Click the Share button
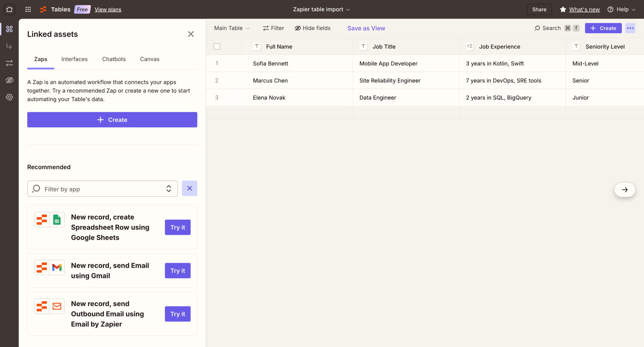644x347 pixels. click(539, 9)
